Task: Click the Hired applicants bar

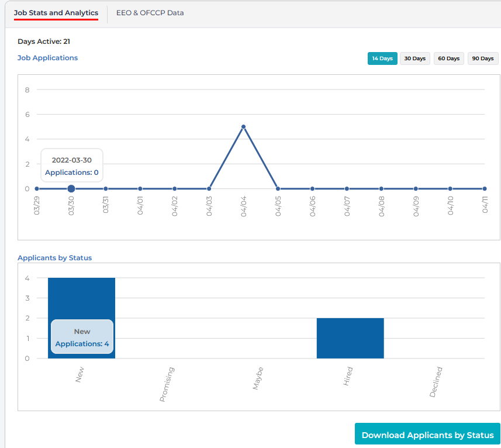Action: [350, 338]
